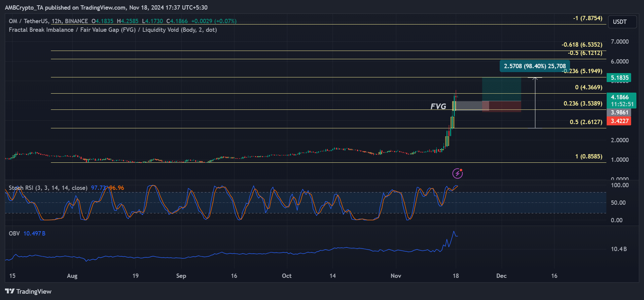Click the high price value H4.2585

click(x=128, y=21)
